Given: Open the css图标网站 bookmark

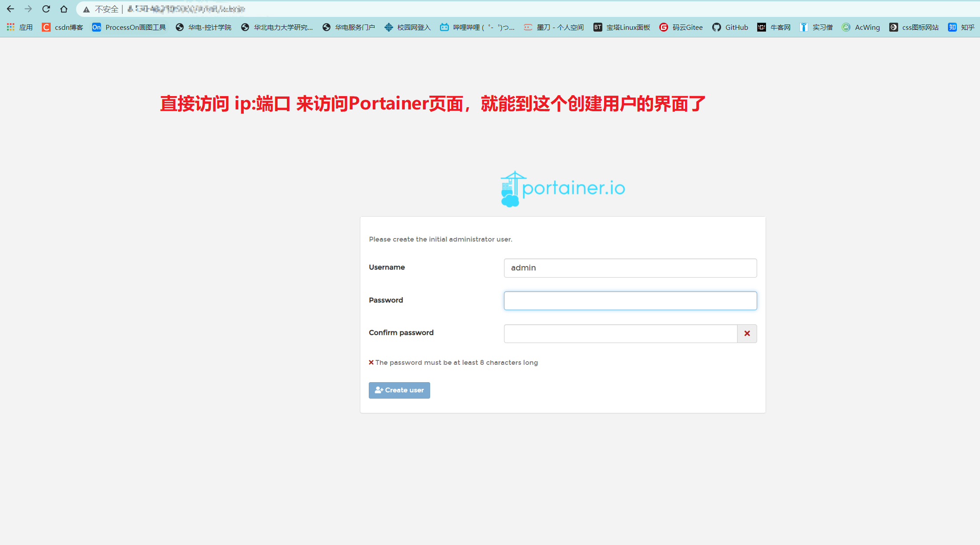Looking at the screenshot, I should (x=914, y=27).
